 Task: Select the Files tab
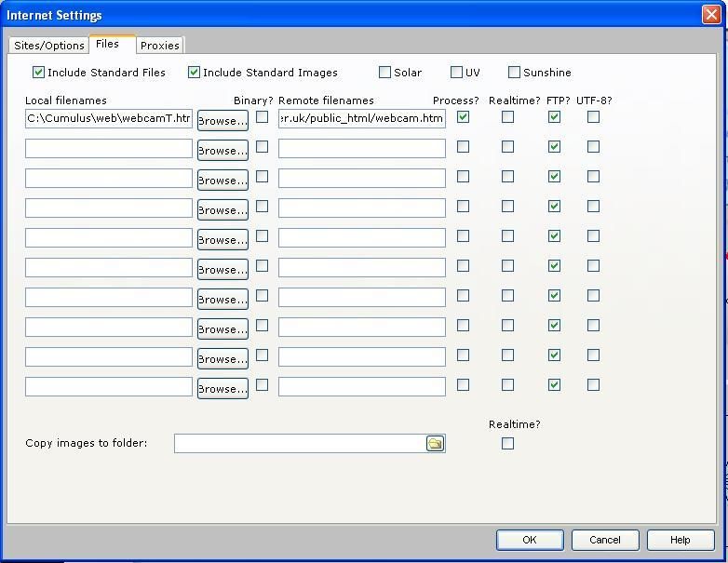[108, 44]
